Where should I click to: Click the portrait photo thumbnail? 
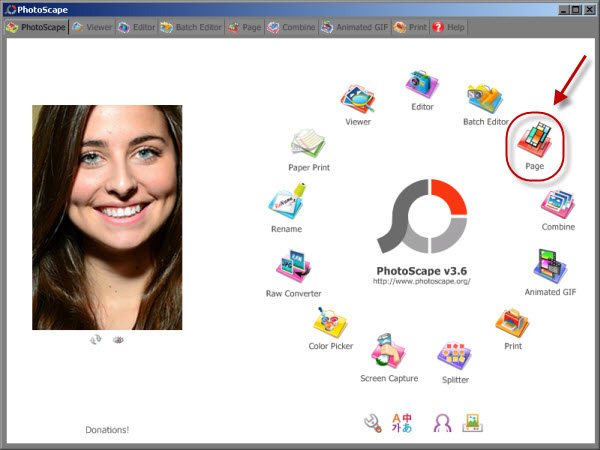click(x=107, y=217)
